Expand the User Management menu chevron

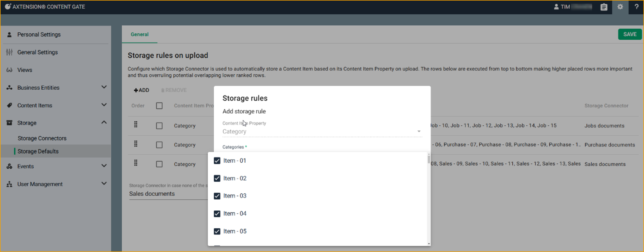pyautogui.click(x=104, y=183)
